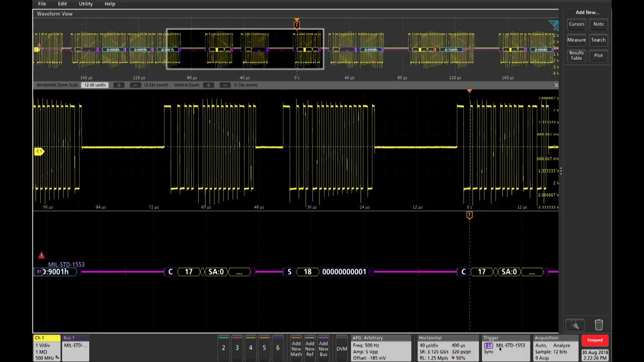
Task: Click the Horizontal Zoom Scale value field
Action: tap(95, 85)
